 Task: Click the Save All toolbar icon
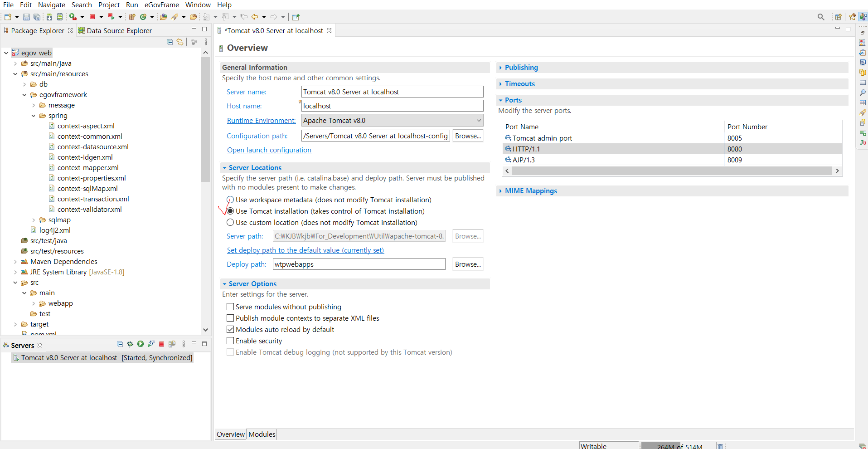tap(37, 17)
